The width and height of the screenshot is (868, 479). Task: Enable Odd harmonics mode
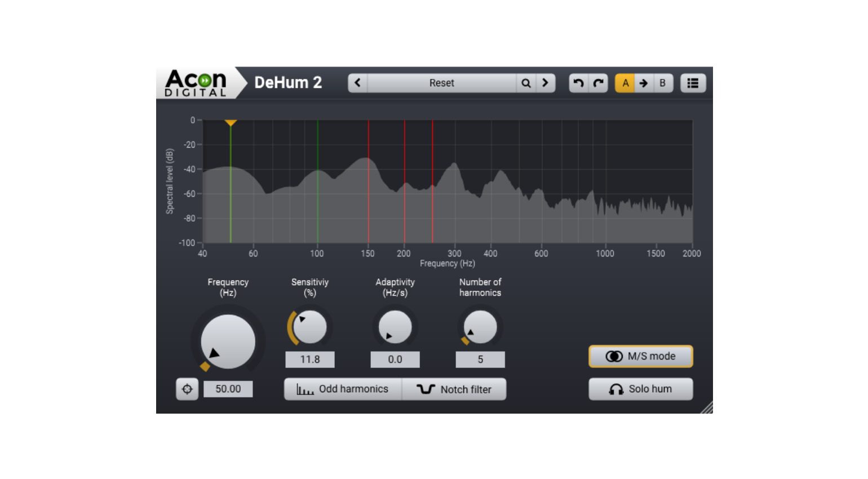[343, 389]
